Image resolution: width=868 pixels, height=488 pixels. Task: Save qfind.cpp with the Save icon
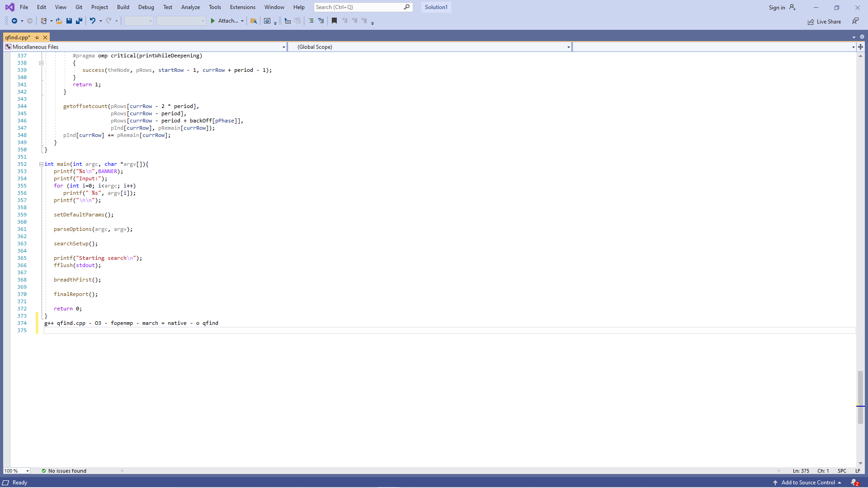pyautogui.click(x=69, y=21)
